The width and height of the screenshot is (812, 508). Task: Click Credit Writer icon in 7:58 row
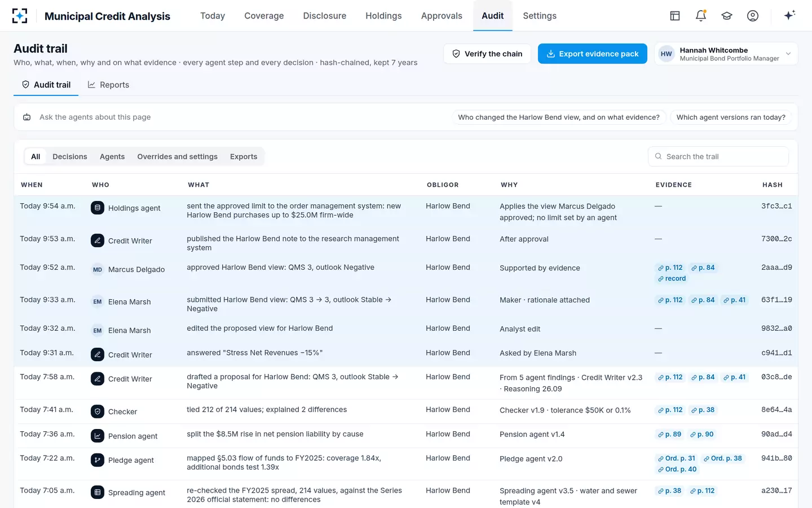[98, 379]
